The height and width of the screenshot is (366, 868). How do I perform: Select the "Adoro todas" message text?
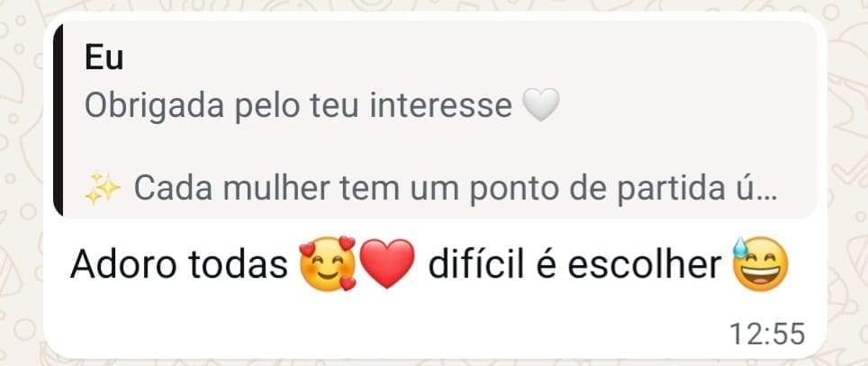179,266
